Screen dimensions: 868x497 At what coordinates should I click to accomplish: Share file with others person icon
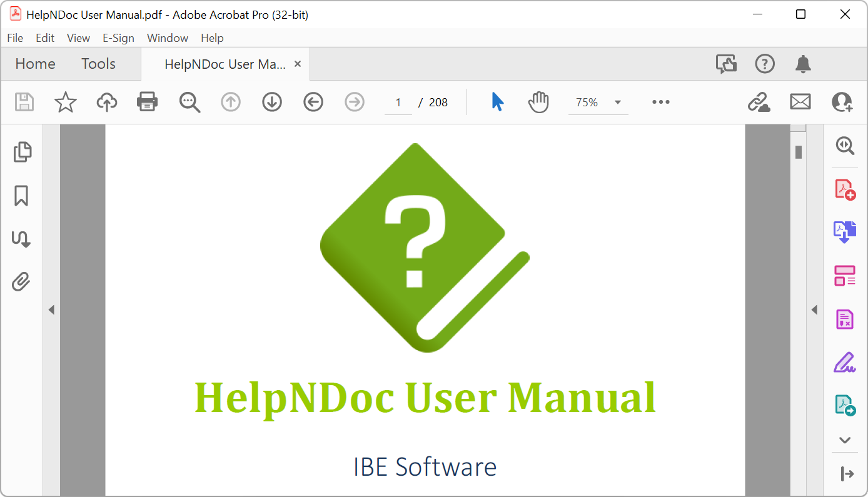(842, 102)
